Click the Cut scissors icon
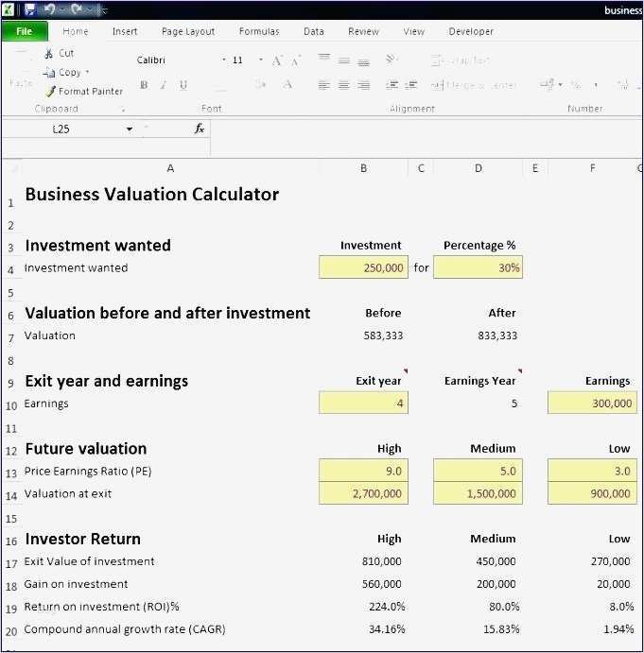 point(49,53)
